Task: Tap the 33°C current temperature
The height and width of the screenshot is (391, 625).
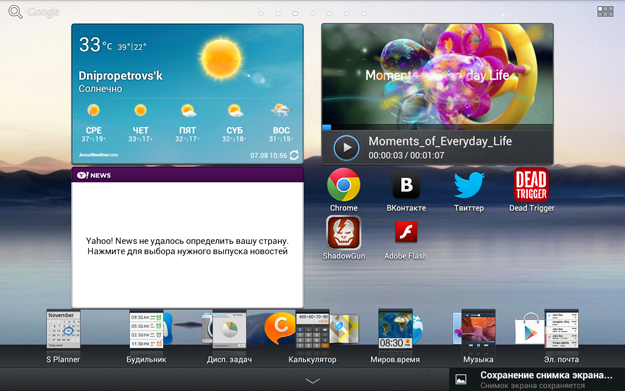Action: pyautogui.click(x=95, y=45)
